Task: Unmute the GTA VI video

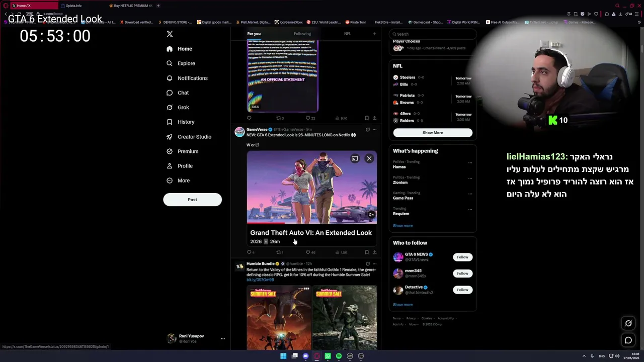Action: click(x=371, y=215)
